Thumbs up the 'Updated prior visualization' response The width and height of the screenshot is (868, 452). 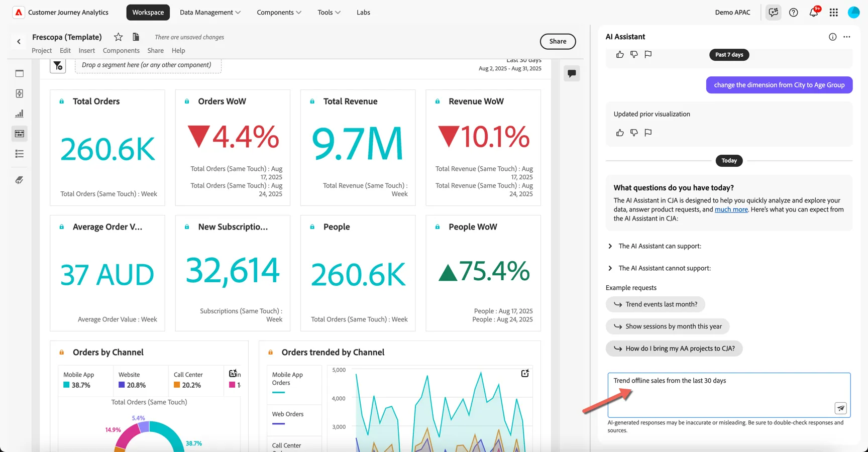pos(620,133)
